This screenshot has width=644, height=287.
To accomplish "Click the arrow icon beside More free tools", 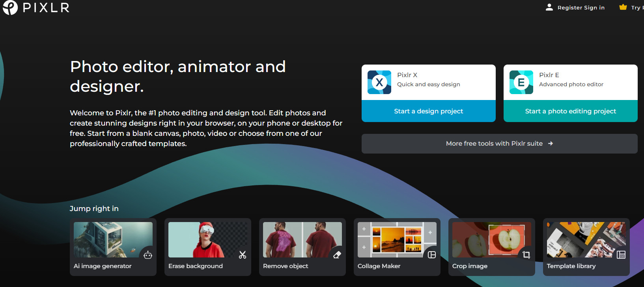I will [x=551, y=144].
